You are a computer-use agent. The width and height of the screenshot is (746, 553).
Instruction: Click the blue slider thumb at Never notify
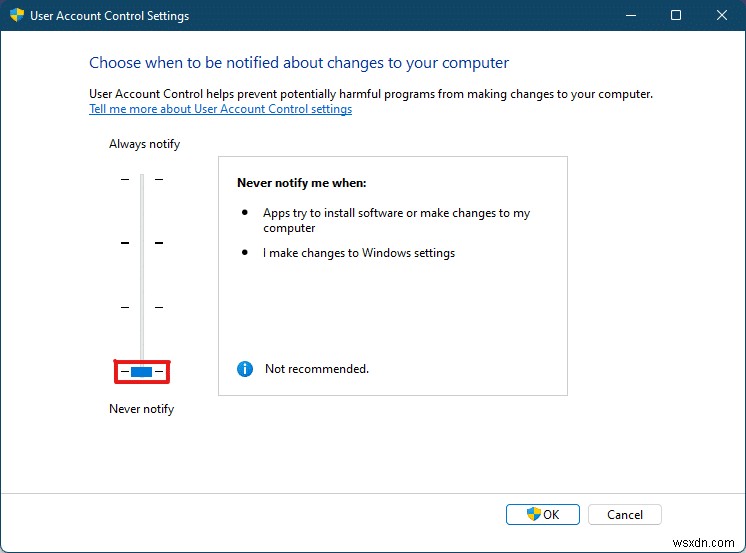point(141,372)
